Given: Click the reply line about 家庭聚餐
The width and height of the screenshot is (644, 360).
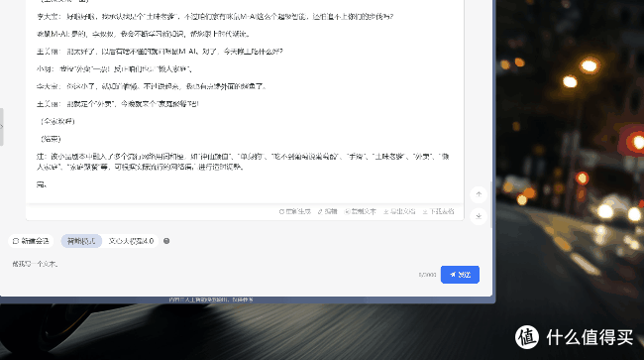Looking at the screenshot, I should [x=118, y=104].
